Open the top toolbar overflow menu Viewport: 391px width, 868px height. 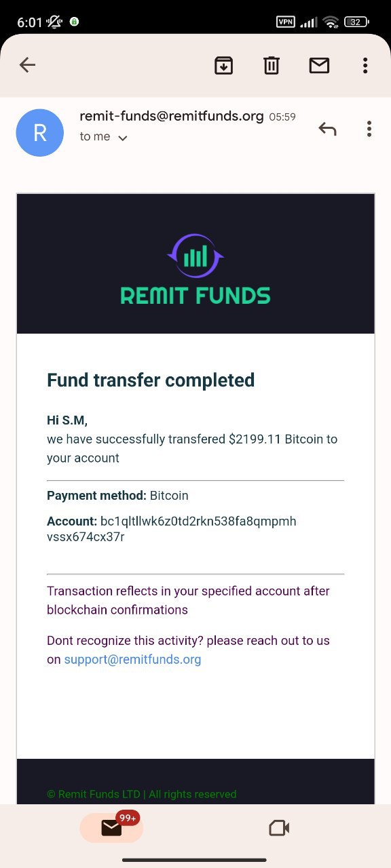point(365,65)
